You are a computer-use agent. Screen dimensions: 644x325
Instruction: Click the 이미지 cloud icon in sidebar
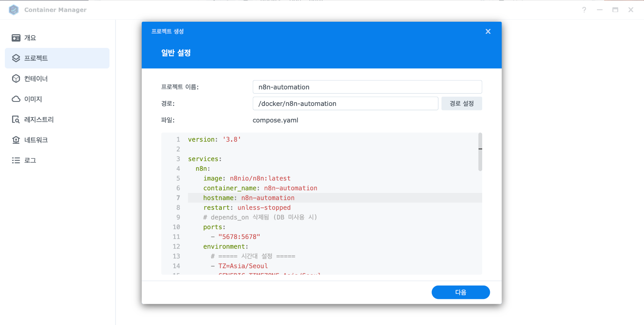tap(16, 99)
